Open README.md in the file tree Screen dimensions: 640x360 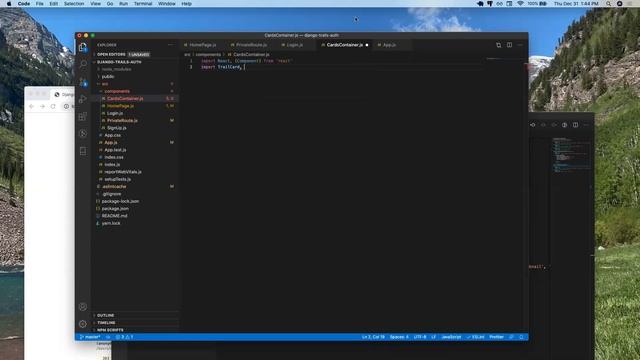[114, 216]
